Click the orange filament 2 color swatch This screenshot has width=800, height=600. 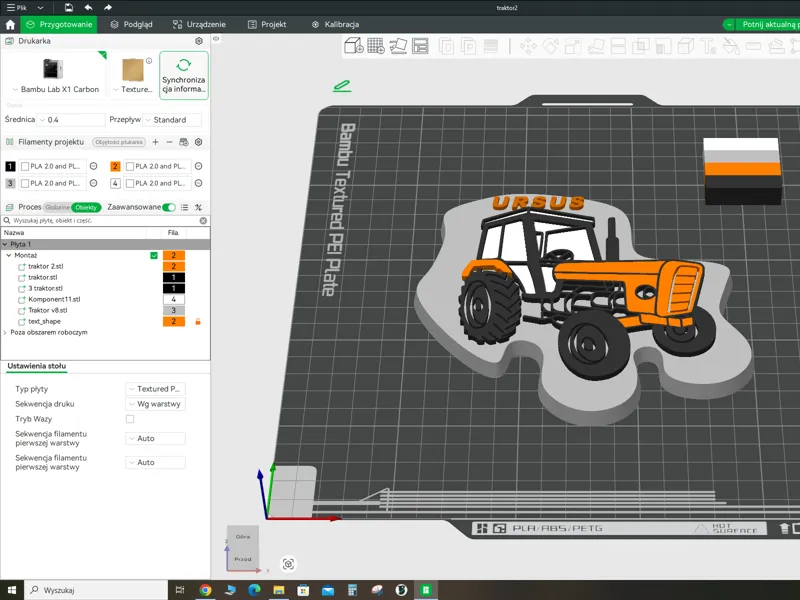pyautogui.click(x=115, y=166)
